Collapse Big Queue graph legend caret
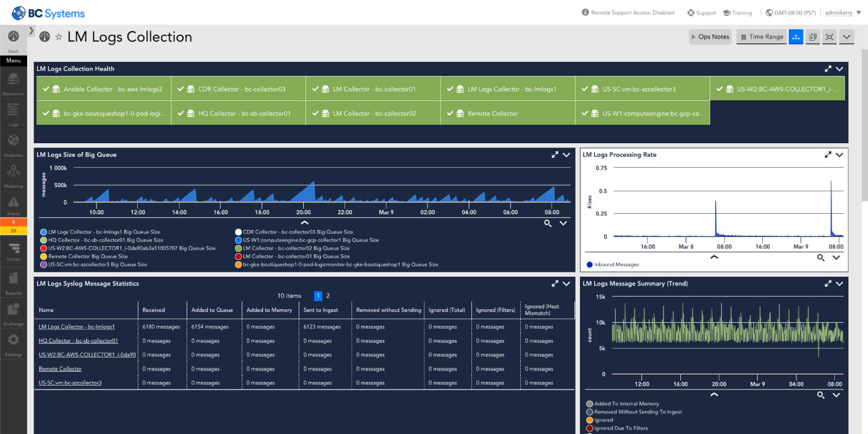Screen dimensions: 868x434 tap(305, 223)
